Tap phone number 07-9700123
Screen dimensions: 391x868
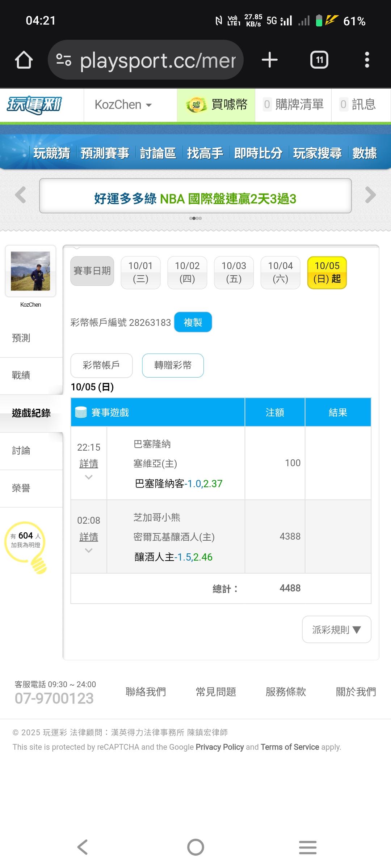pos(54,698)
